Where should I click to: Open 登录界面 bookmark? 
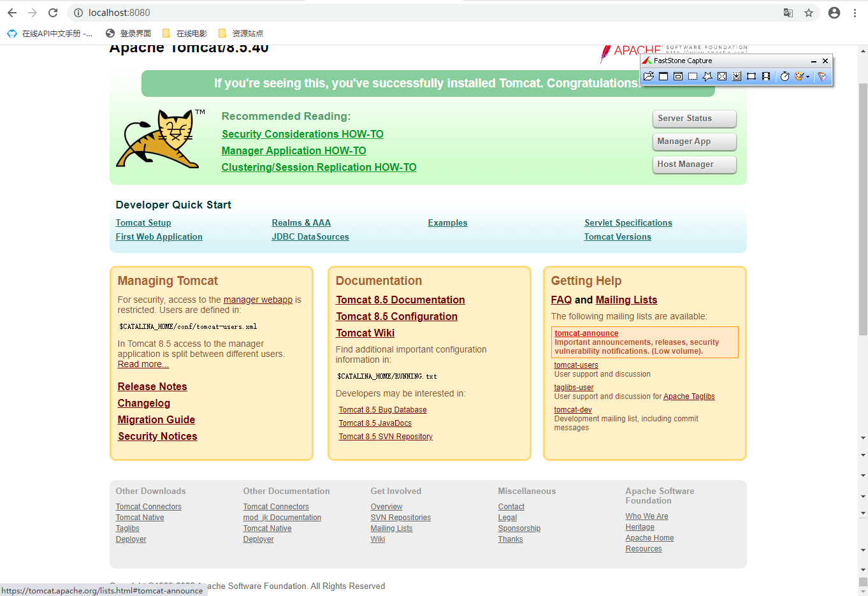coord(129,33)
